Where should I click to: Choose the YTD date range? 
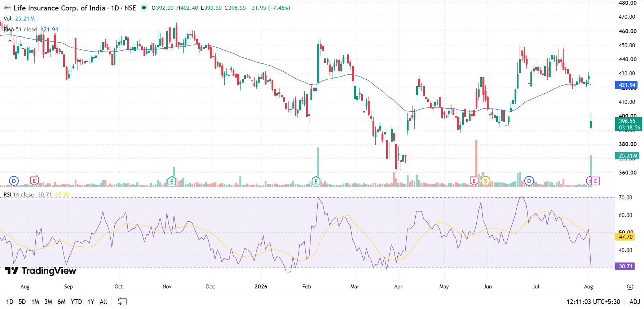76,301
